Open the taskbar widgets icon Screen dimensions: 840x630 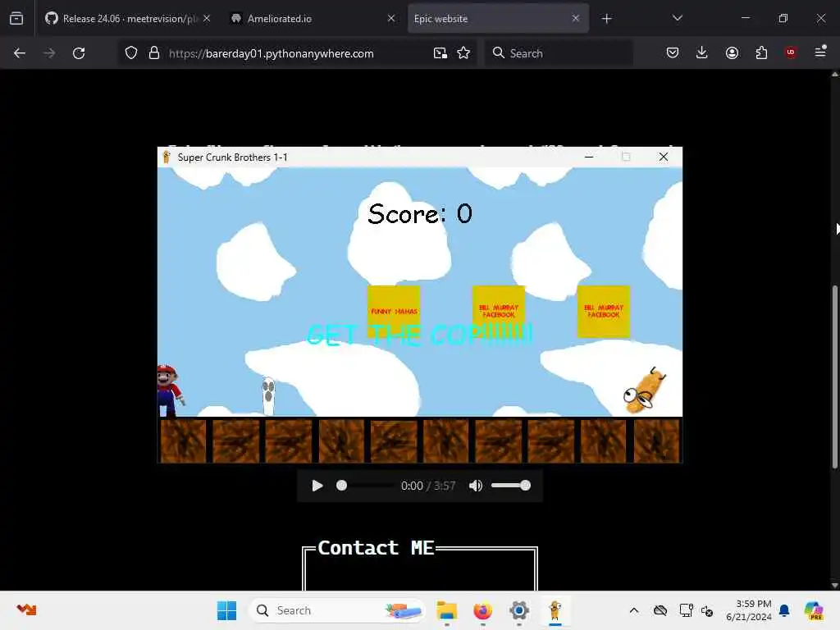coord(26,609)
